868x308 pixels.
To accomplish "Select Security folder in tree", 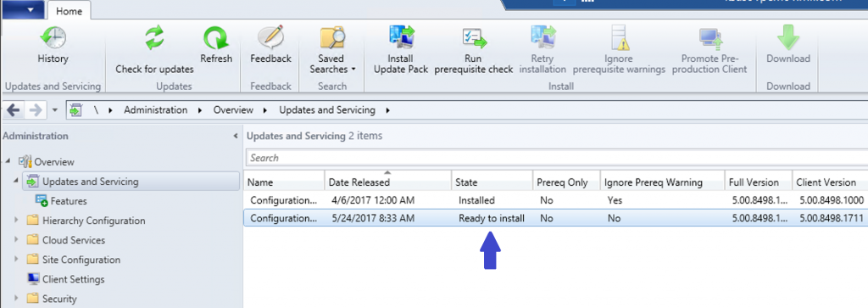I will (59, 299).
